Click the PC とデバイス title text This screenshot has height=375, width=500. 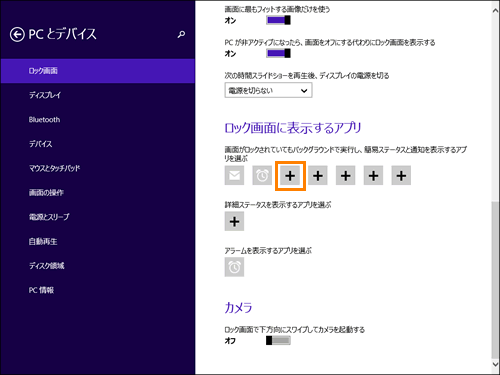pos(62,34)
